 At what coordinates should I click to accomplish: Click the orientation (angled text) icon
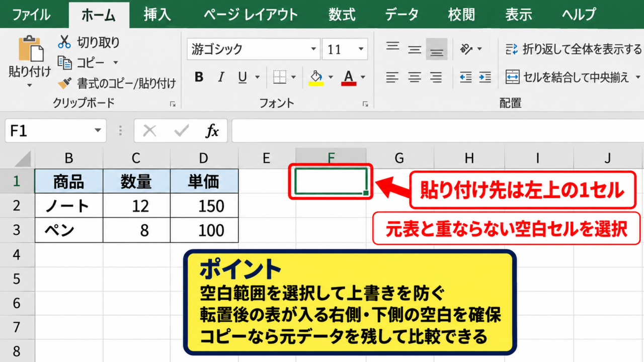click(466, 49)
